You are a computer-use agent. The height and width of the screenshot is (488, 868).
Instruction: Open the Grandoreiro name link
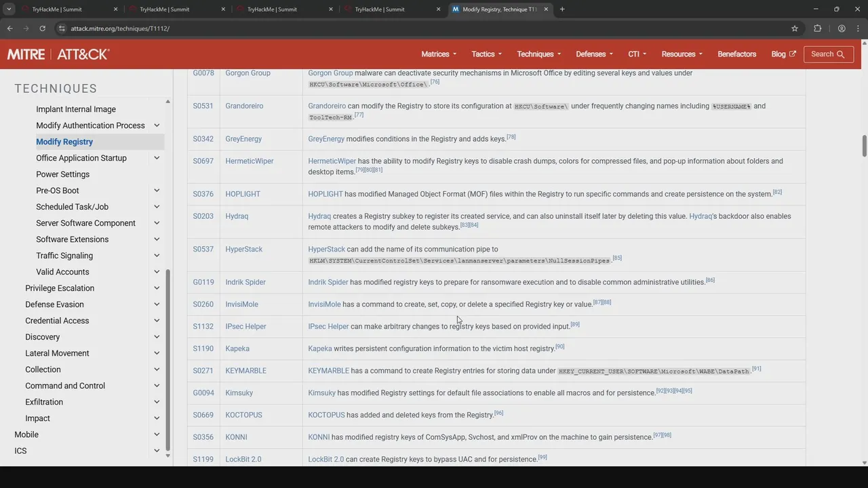pyautogui.click(x=244, y=106)
